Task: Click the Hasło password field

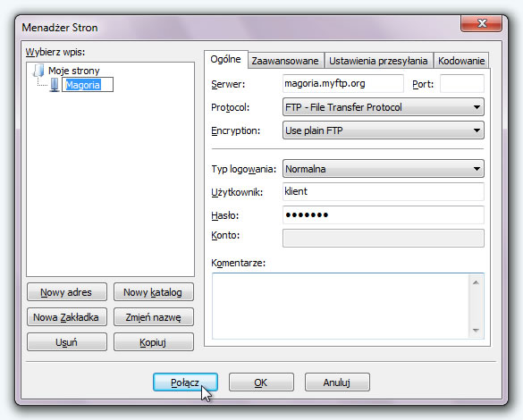Action: pyautogui.click(x=384, y=215)
